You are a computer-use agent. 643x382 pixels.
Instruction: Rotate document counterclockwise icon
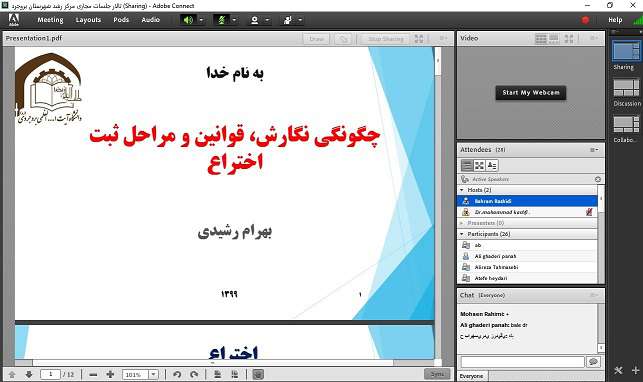tap(177, 375)
